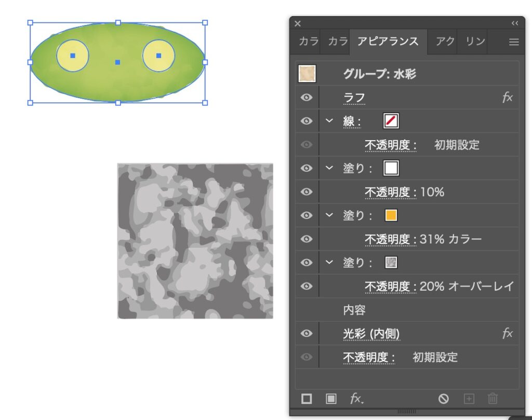Click fx icon on ラフ effect row
Image resolution: width=532 pixels, height=420 pixels.
click(508, 98)
